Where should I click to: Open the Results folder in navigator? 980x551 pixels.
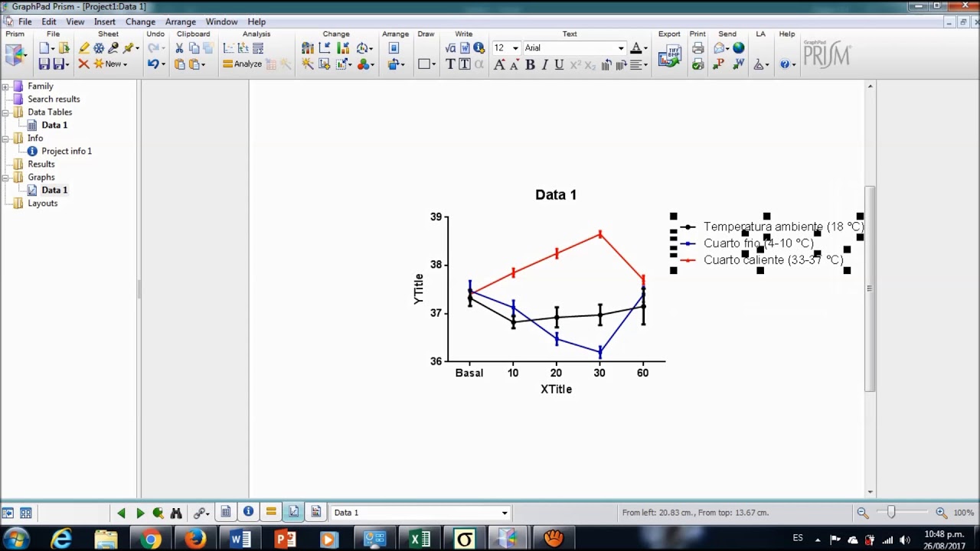41,164
